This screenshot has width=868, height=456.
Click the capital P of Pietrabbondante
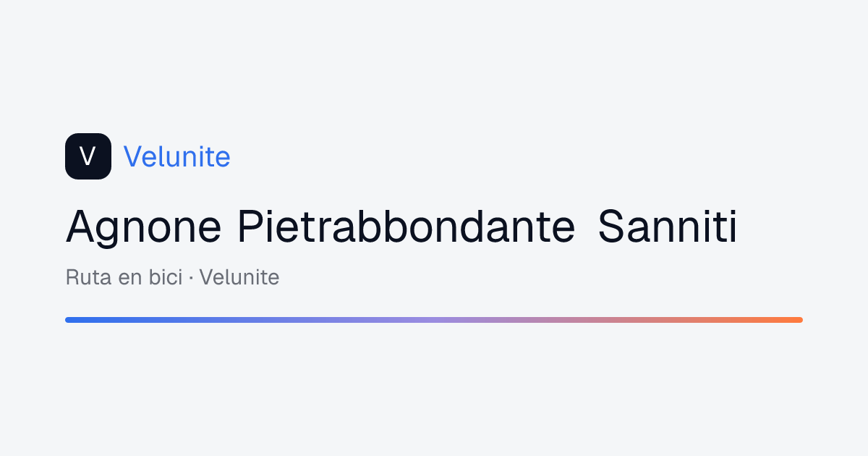point(251,227)
